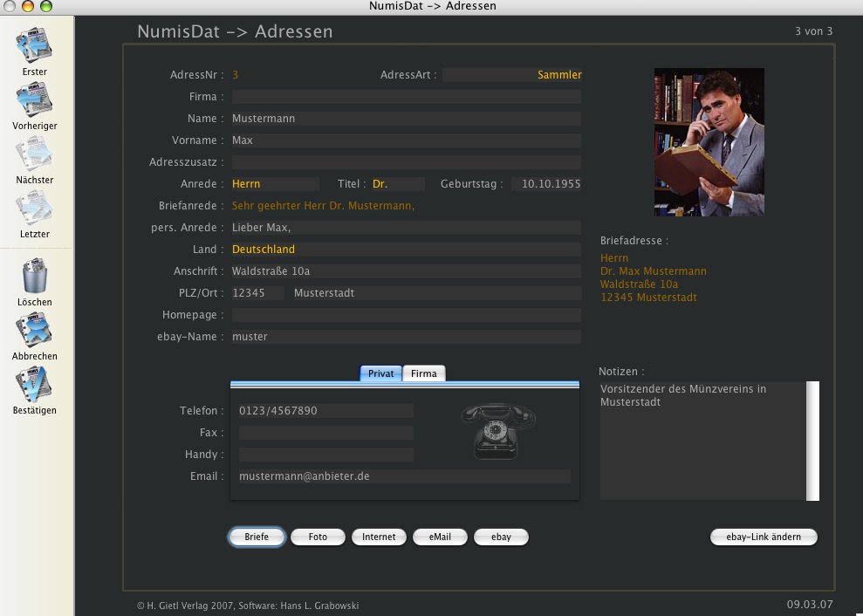Viewport: 863px width, 616px height.
Task: Click the contact photo thumbnail
Action: [709, 142]
